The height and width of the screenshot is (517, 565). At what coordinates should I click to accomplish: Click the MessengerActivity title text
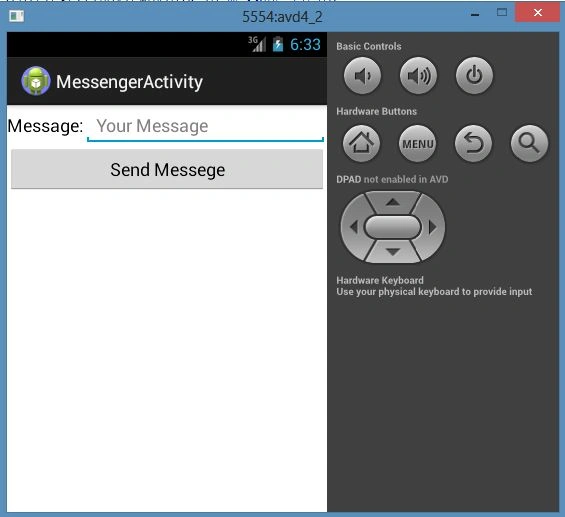(x=129, y=82)
